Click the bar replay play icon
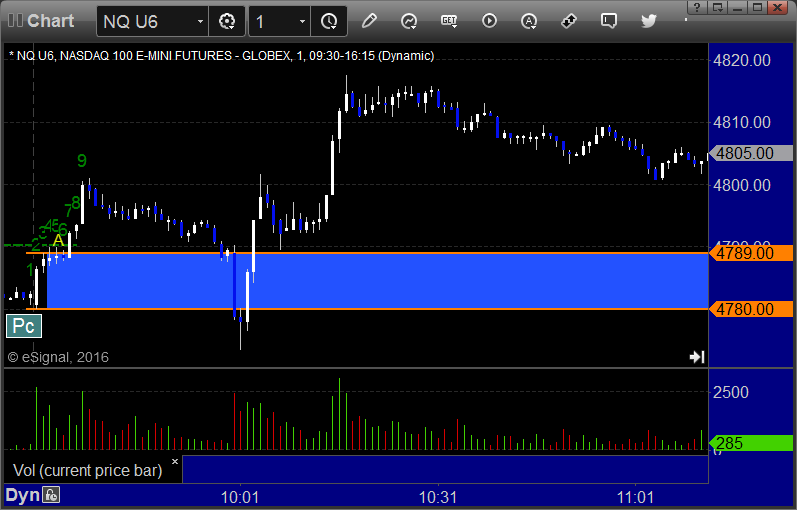The height and width of the screenshot is (510, 797). click(489, 21)
